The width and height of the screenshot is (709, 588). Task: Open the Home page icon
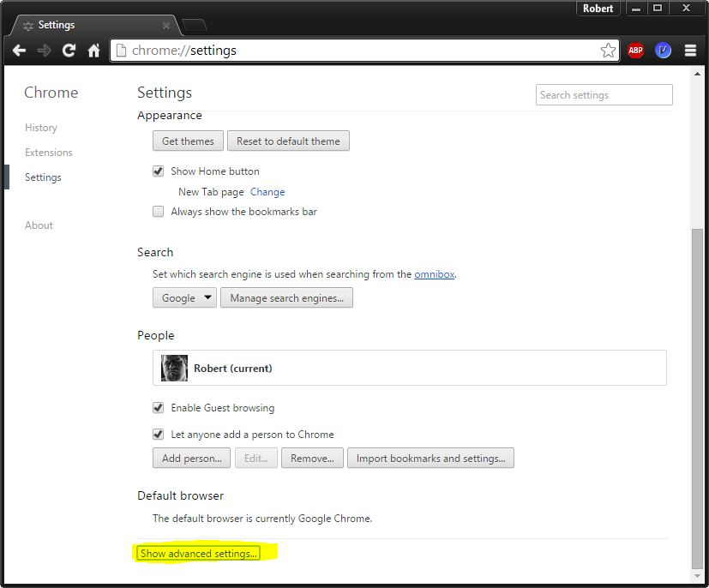93,51
